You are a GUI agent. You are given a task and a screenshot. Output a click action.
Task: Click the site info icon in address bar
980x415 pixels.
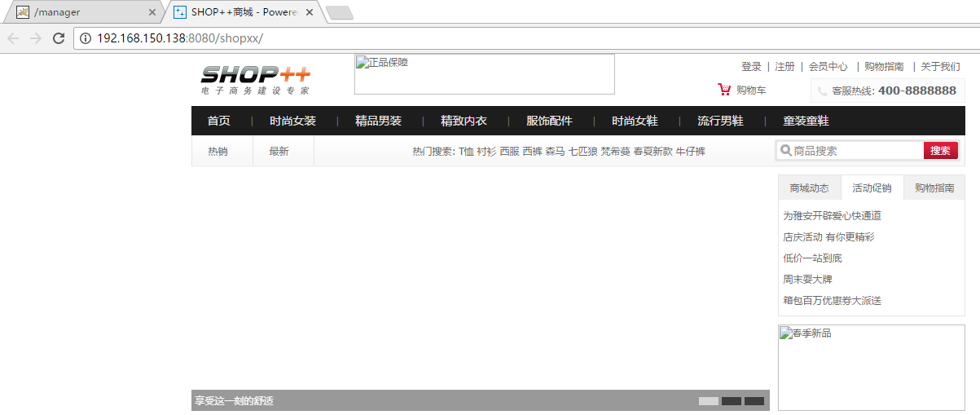[86, 38]
